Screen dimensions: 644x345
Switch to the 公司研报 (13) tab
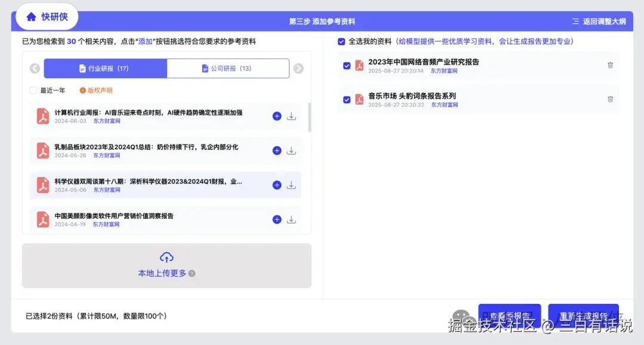(227, 68)
